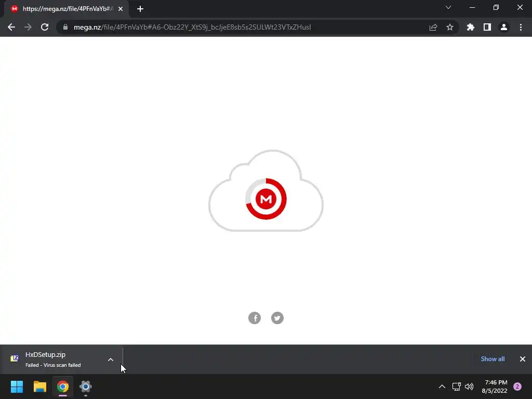Expand HxDSetup.zip download options chevron
532x399 pixels.
[x=111, y=360]
